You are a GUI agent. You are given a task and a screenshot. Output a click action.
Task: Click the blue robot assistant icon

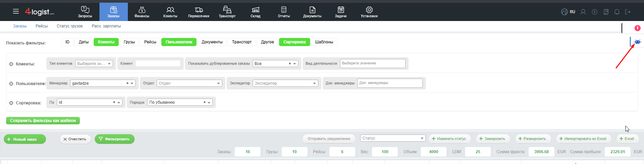637,42
